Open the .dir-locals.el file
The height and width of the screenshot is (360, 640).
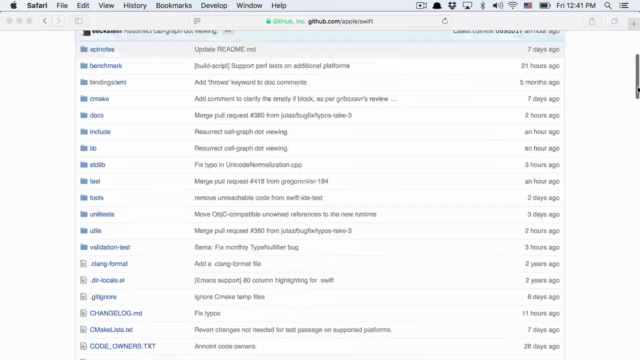pyautogui.click(x=107, y=280)
